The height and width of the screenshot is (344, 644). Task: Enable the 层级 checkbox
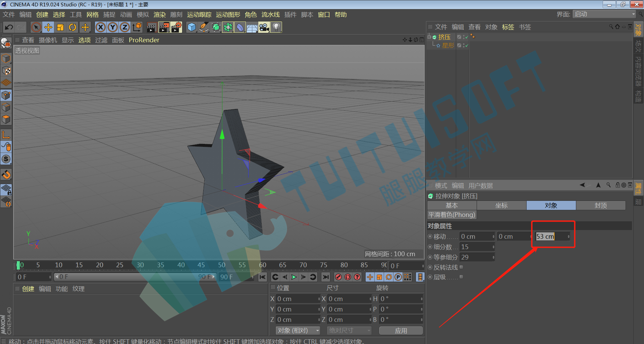[x=462, y=277]
